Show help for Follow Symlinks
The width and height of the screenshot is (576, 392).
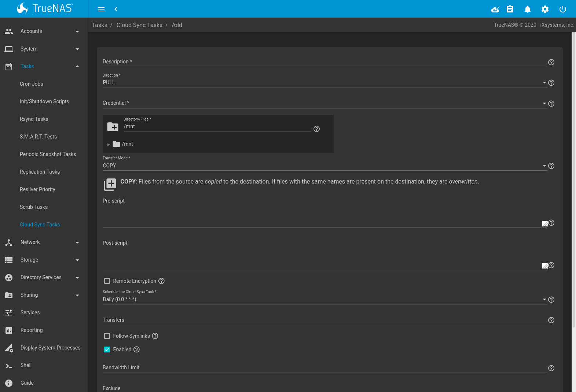[155, 336]
